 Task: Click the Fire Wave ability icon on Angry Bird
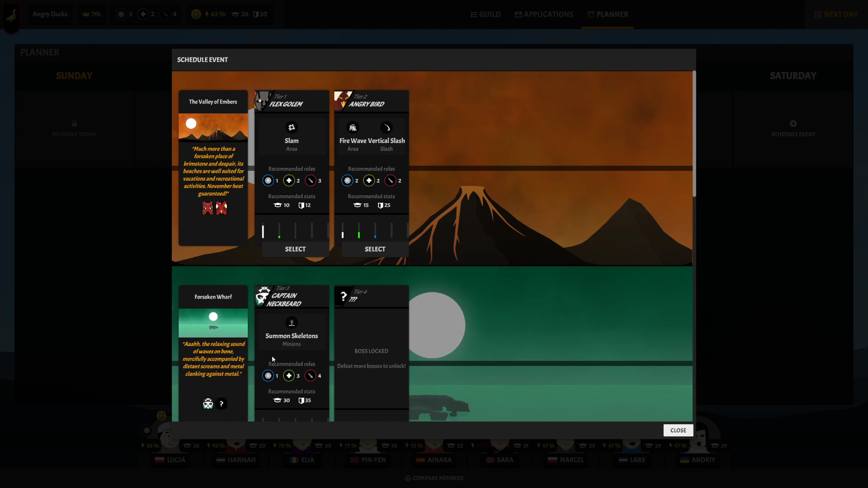353,127
